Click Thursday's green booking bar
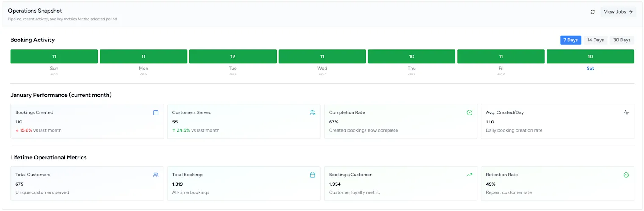Image resolution: width=644 pixels, height=211 pixels. click(x=411, y=57)
